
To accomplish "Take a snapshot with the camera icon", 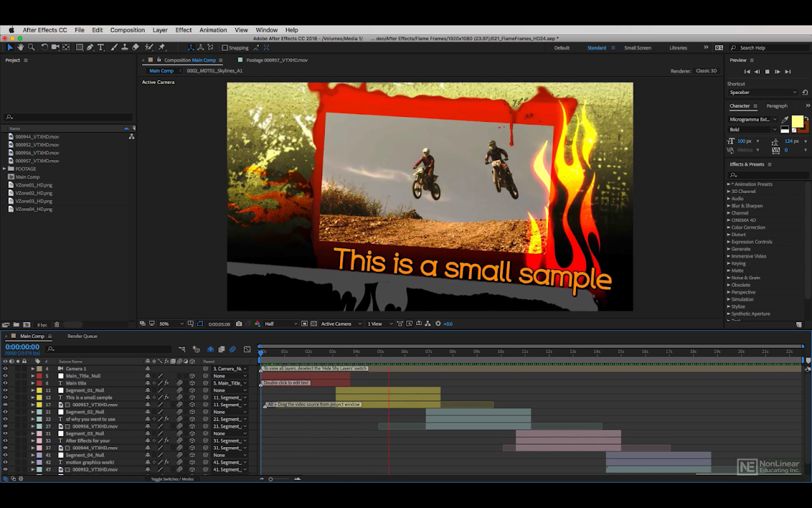I will point(239,324).
